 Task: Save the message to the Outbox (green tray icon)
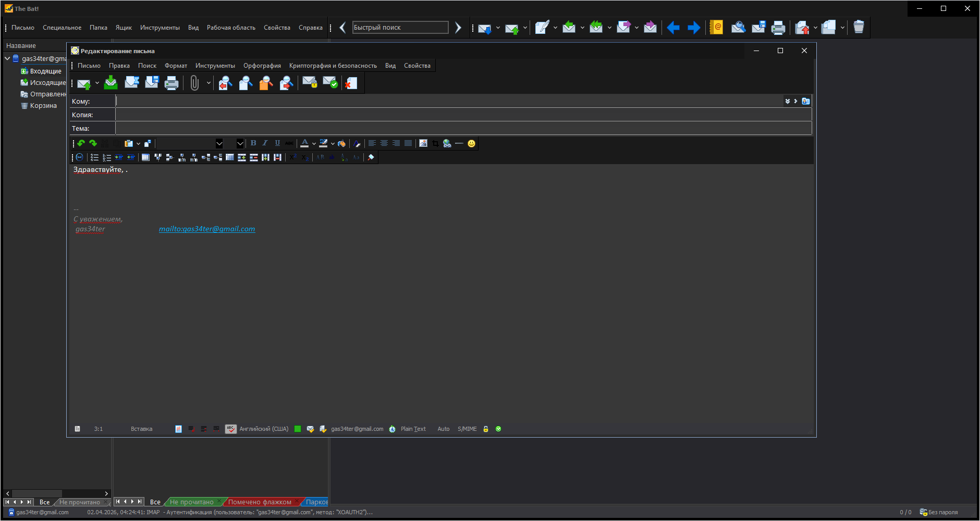point(111,83)
